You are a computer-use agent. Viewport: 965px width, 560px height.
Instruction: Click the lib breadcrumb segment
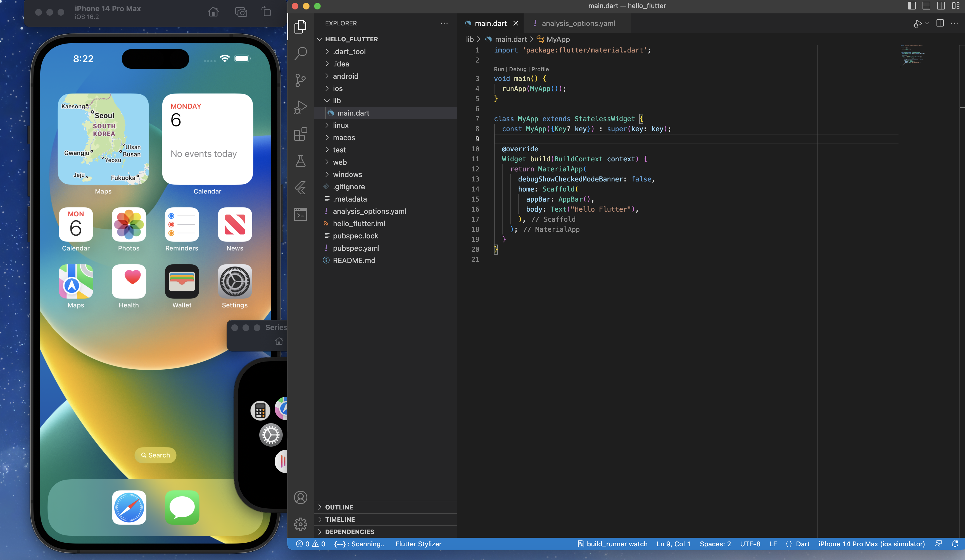point(470,39)
